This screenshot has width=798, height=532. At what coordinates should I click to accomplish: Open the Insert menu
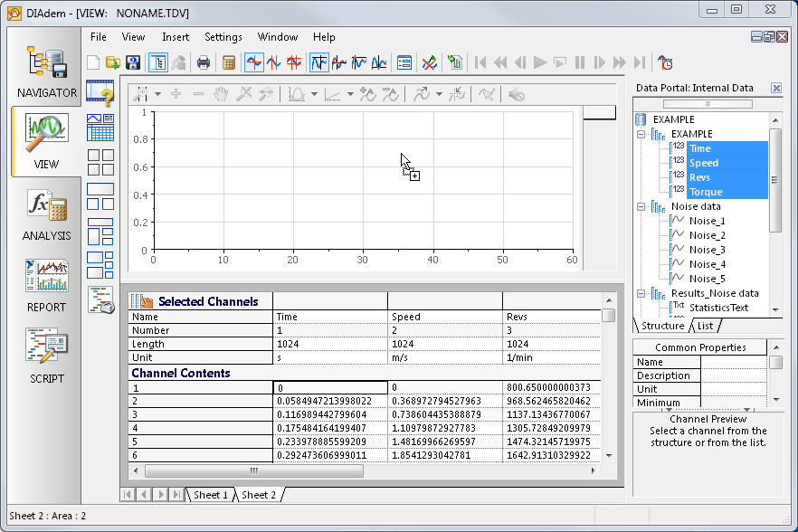click(176, 37)
